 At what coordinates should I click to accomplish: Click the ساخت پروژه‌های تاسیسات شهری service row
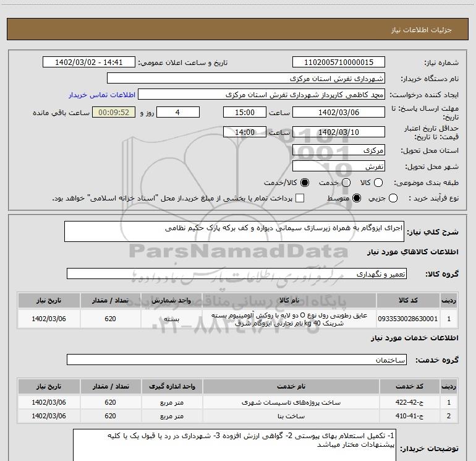tap(238, 402)
